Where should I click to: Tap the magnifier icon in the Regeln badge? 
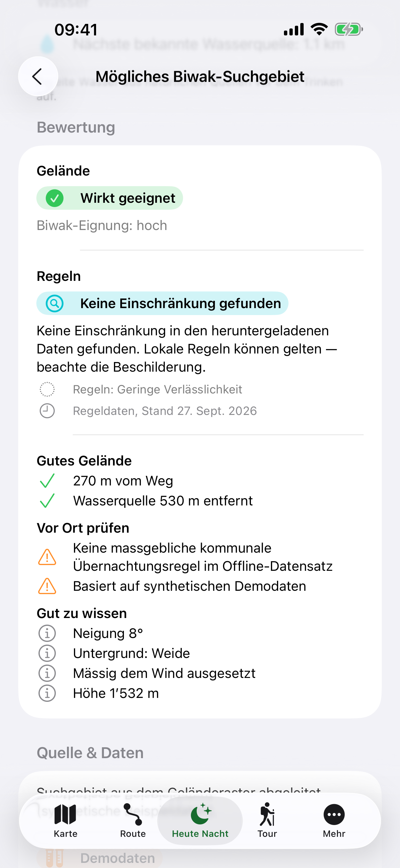tap(55, 303)
